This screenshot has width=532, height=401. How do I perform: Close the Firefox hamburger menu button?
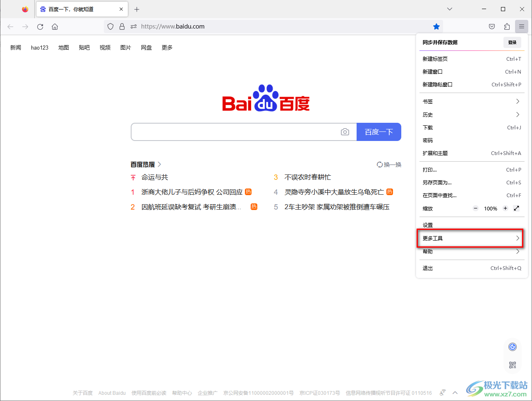pyautogui.click(x=522, y=26)
